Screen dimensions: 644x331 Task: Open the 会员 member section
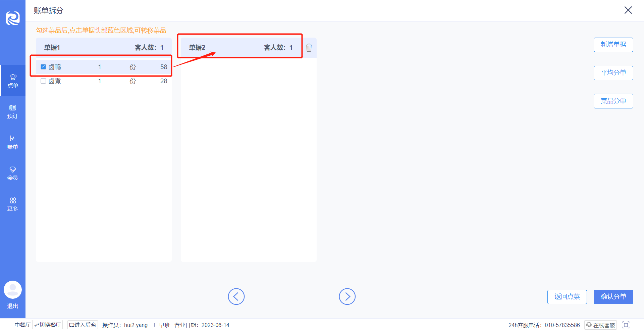(x=13, y=174)
